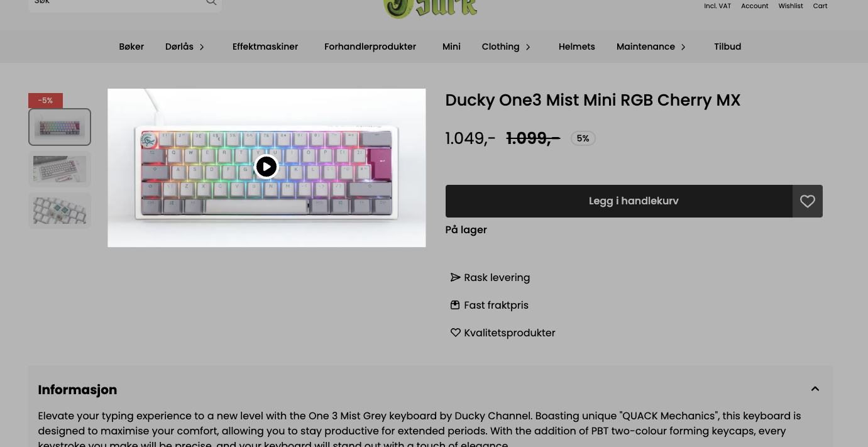Toggle the Incl. VAT price option
The image size is (868, 447).
(717, 6)
